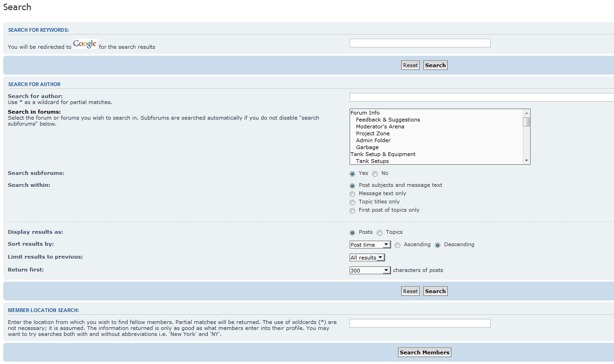The image size is (614, 364).
Task: Select No for search subforums
Action: (x=375, y=174)
